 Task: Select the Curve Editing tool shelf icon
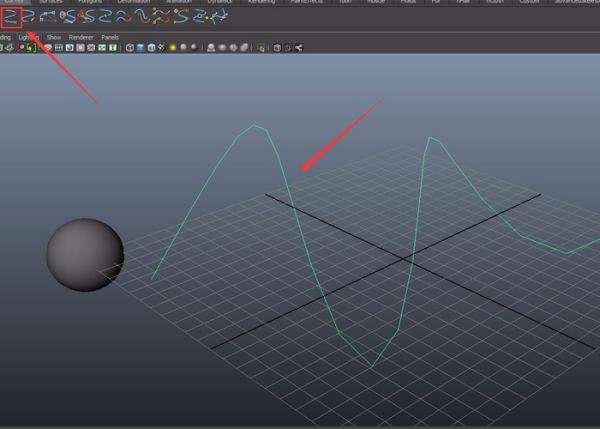(200, 17)
